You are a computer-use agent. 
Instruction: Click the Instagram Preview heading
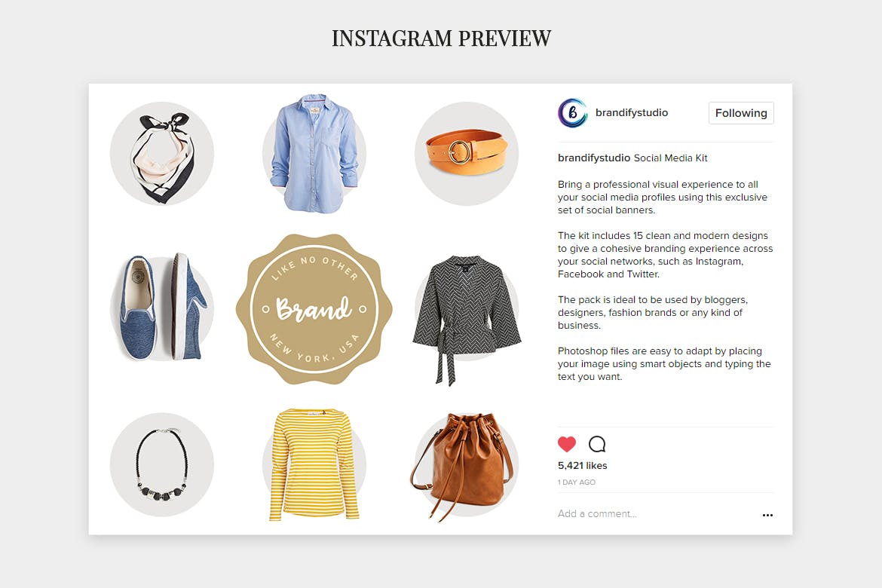[x=442, y=38]
